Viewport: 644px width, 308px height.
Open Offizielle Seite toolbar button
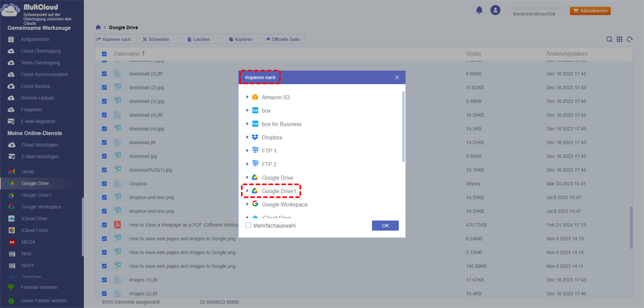(283, 39)
